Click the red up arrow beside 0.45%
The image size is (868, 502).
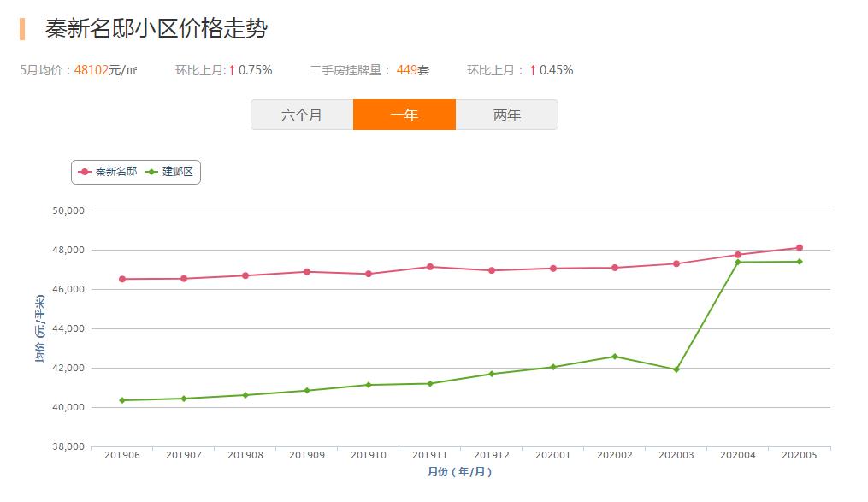coord(534,70)
